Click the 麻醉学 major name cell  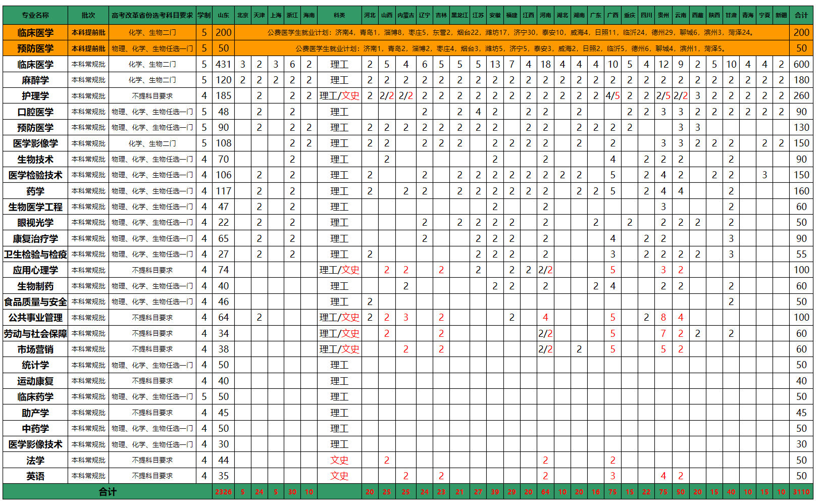click(35, 80)
